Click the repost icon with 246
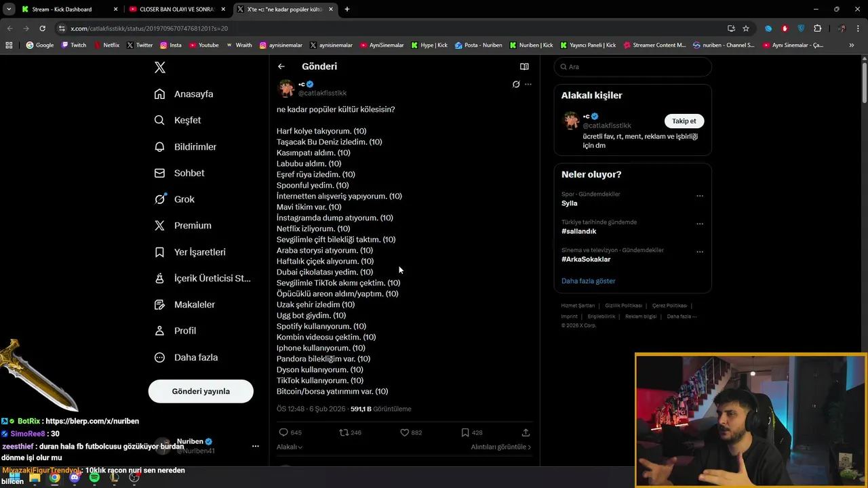The height and width of the screenshot is (488, 868). (344, 432)
